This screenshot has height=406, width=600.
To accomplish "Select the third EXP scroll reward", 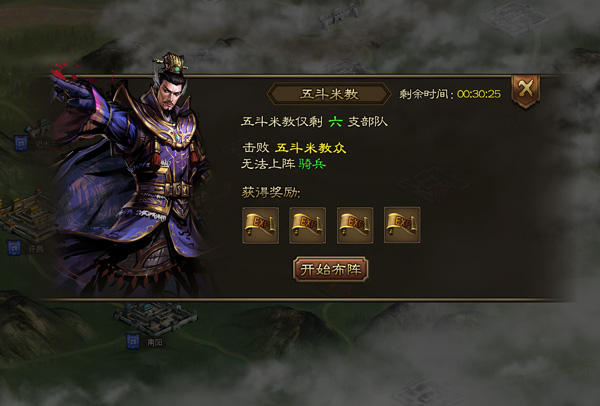I will [x=355, y=225].
